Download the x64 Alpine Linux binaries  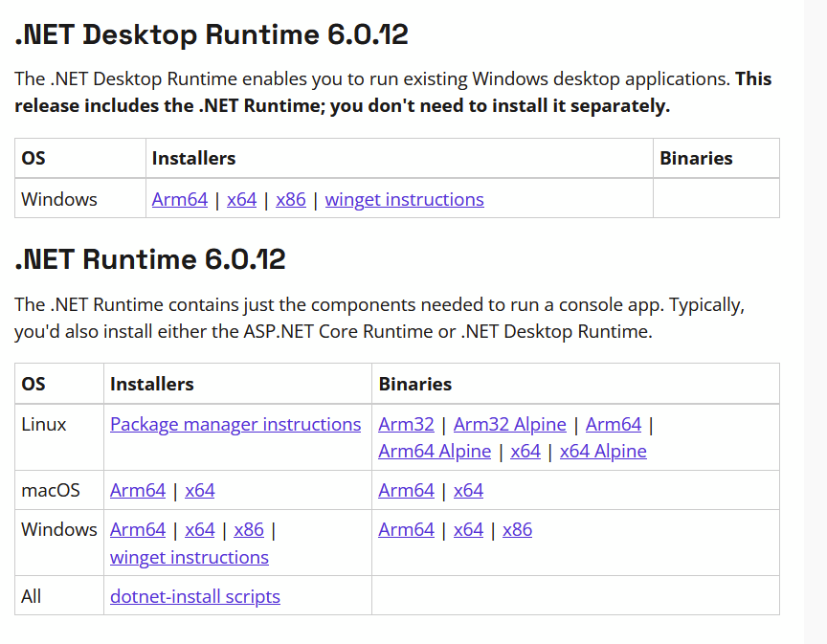point(603,451)
